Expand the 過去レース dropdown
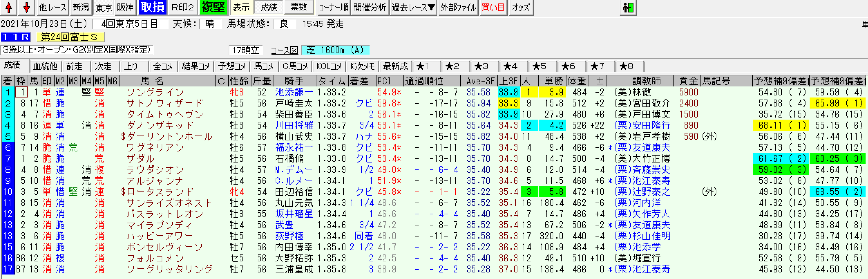868x279 pixels. click(413, 7)
